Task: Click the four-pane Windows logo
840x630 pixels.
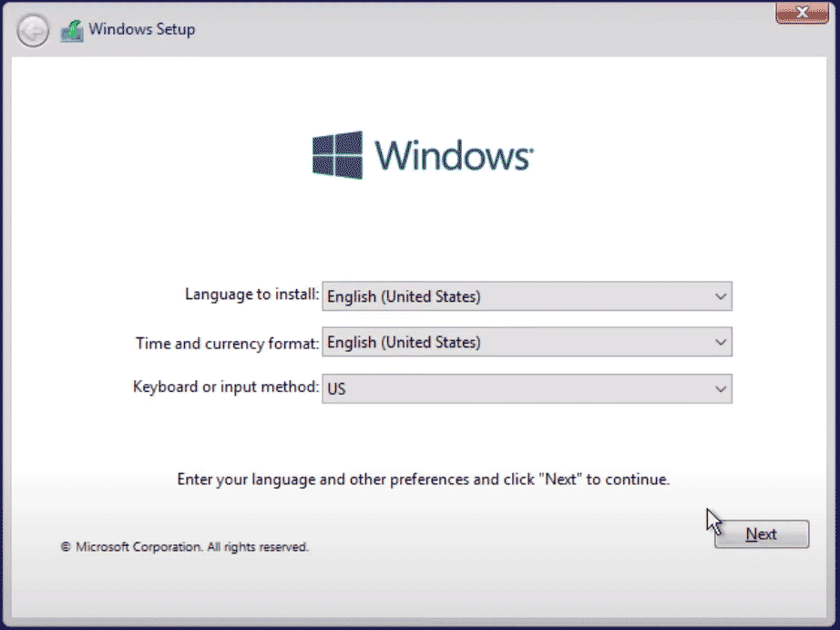Action: pyautogui.click(x=337, y=155)
